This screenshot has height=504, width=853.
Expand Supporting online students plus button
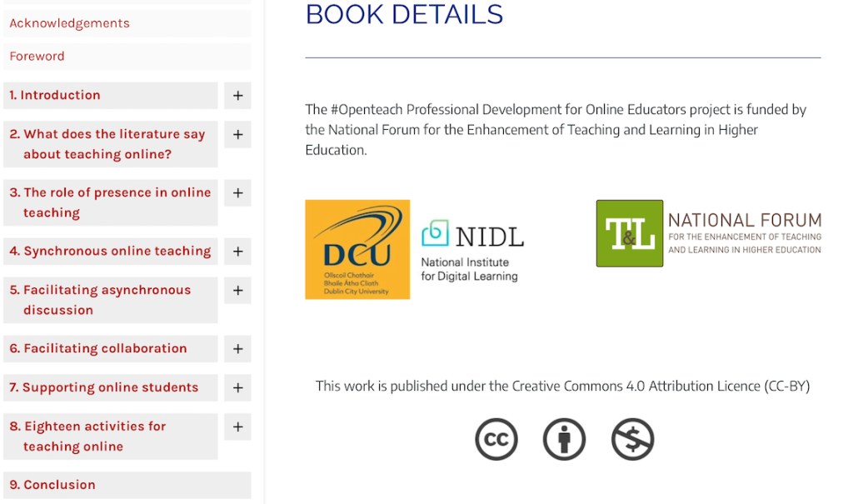click(x=237, y=388)
